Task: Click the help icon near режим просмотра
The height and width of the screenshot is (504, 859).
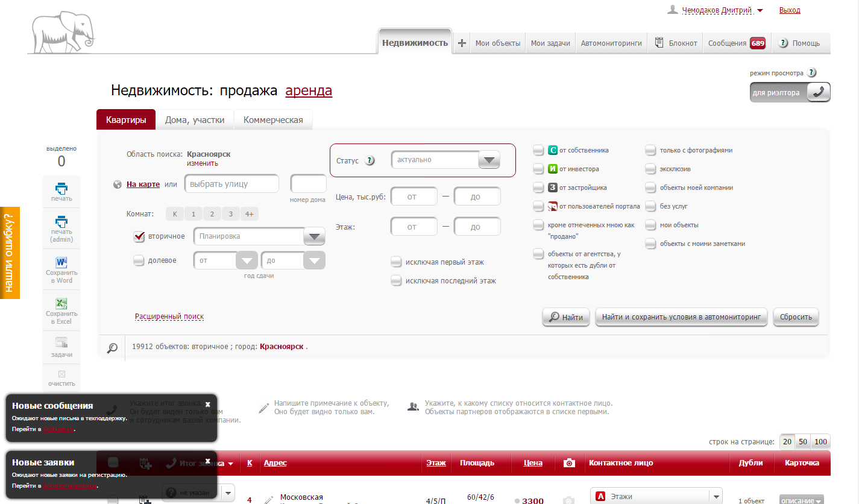Action: (811, 73)
